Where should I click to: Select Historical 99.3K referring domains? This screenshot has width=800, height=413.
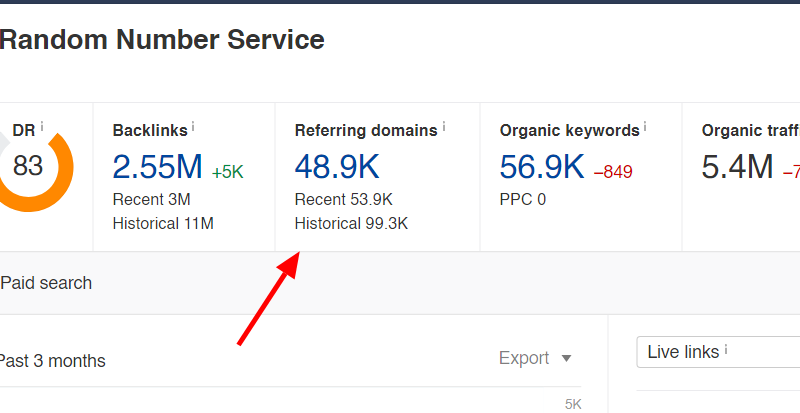(x=351, y=223)
